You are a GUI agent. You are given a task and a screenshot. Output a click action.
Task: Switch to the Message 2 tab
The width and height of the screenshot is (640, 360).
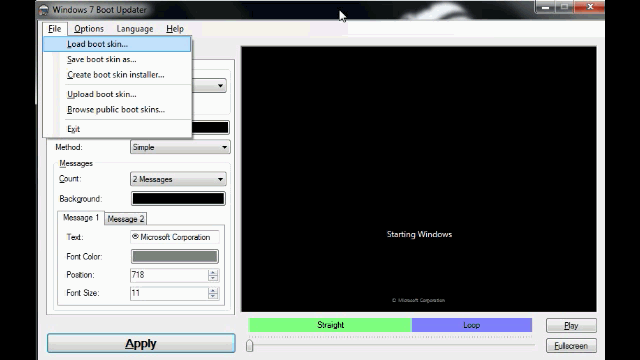click(x=126, y=219)
